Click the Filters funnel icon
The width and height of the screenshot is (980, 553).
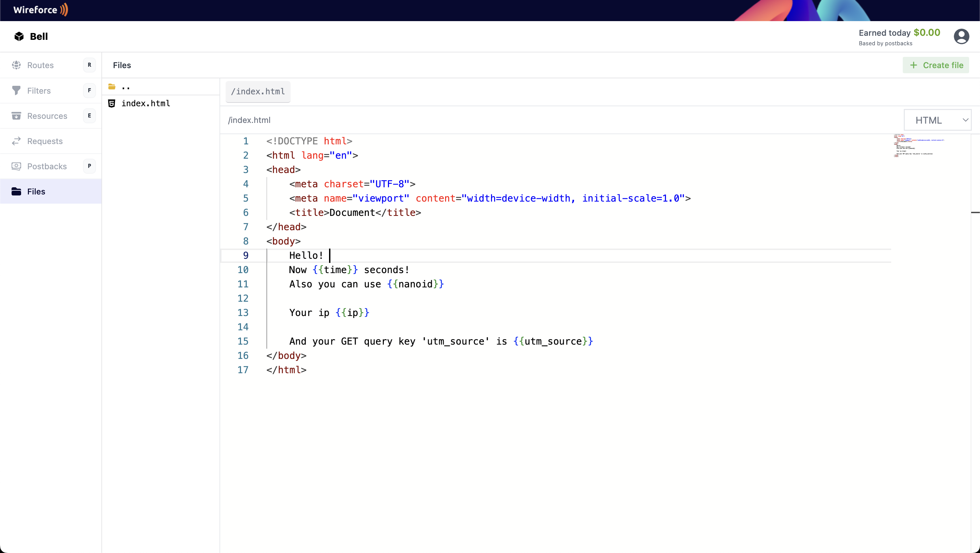point(16,91)
